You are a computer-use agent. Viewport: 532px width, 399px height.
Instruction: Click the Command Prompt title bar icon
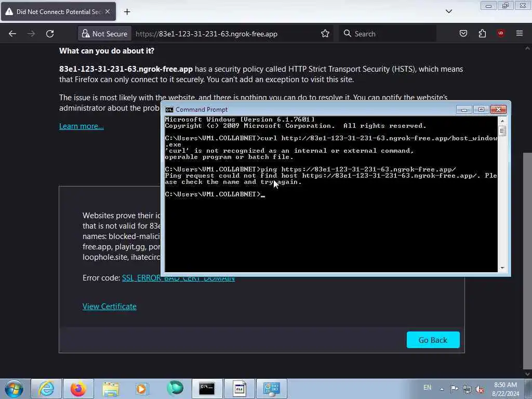(169, 110)
